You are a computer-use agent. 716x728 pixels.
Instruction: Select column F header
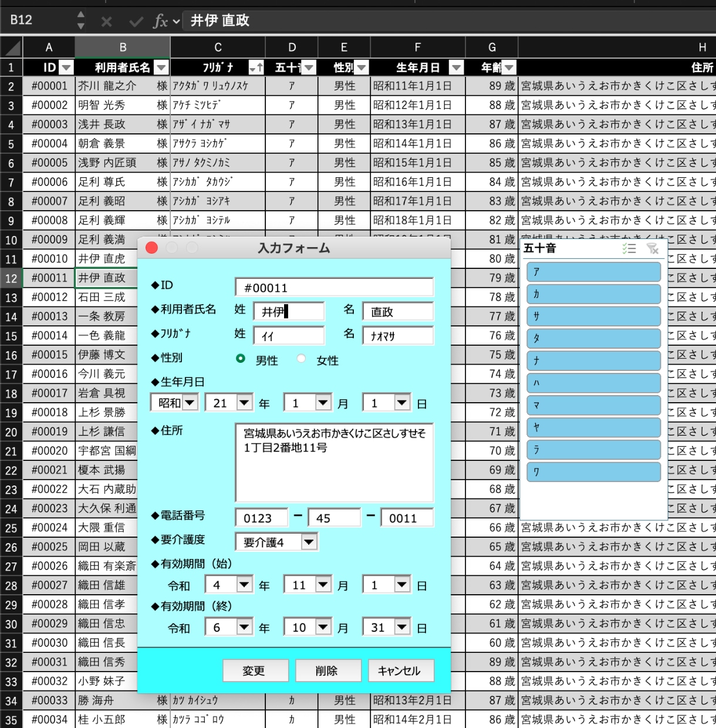click(x=417, y=48)
